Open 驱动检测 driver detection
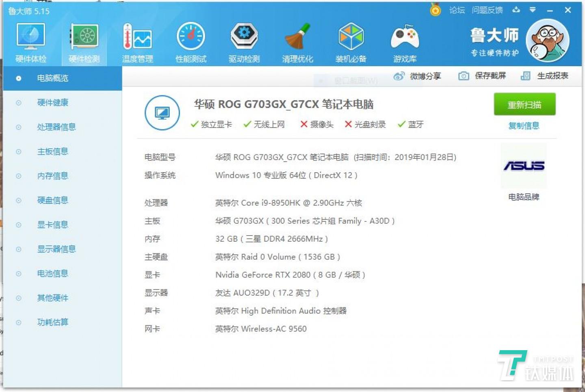This screenshot has height=392, width=585. (x=244, y=41)
